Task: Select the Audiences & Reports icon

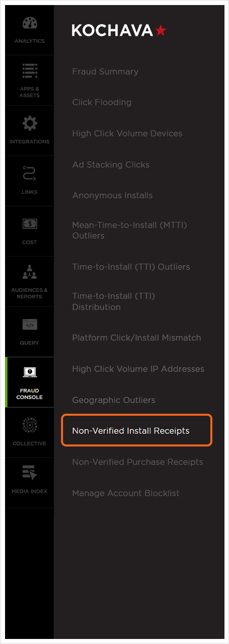Action: coord(30,273)
